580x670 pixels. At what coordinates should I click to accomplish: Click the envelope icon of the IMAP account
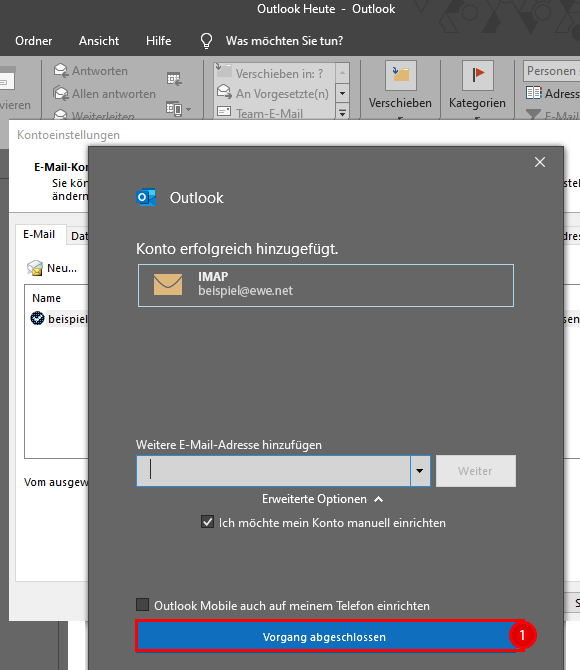[168, 285]
